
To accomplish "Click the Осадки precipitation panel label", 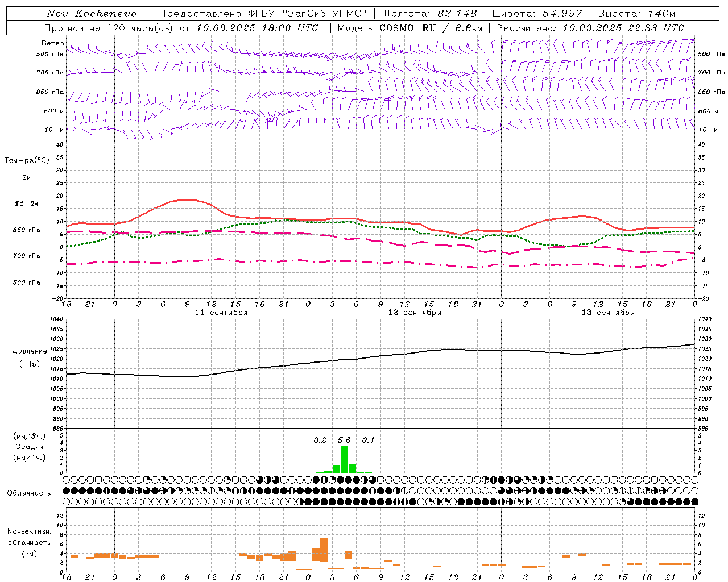I will coord(29,447).
